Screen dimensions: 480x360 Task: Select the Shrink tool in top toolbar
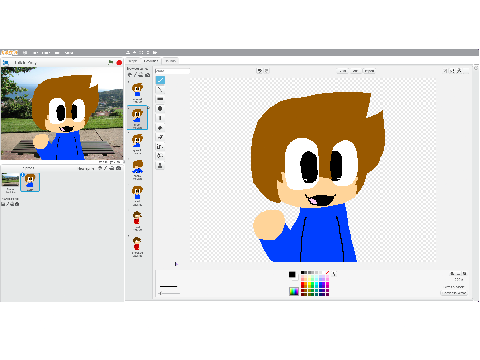tap(148, 52)
